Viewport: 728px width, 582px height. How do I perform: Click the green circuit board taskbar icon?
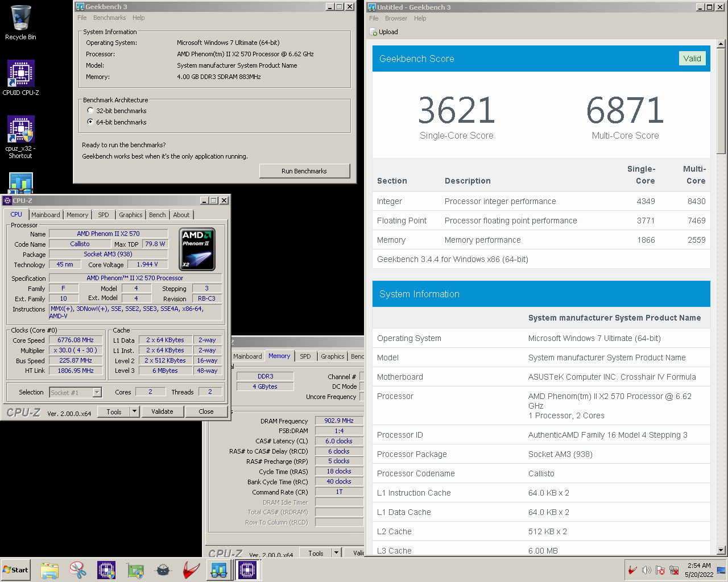[135, 569]
